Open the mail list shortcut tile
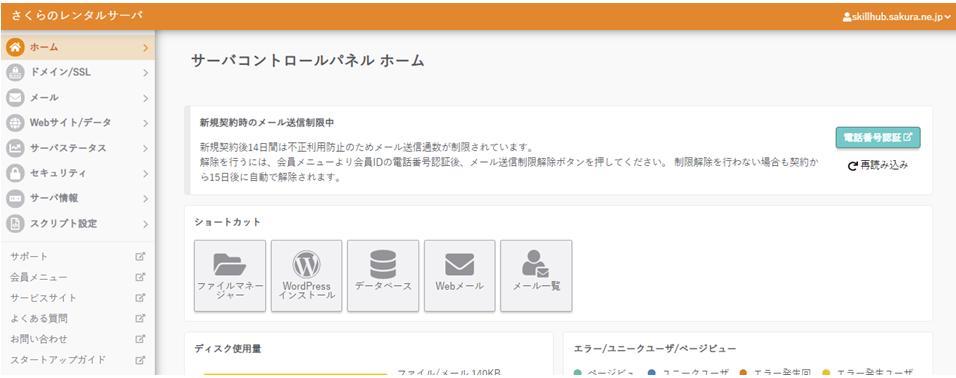The height and width of the screenshot is (378, 956). (x=536, y=276)
